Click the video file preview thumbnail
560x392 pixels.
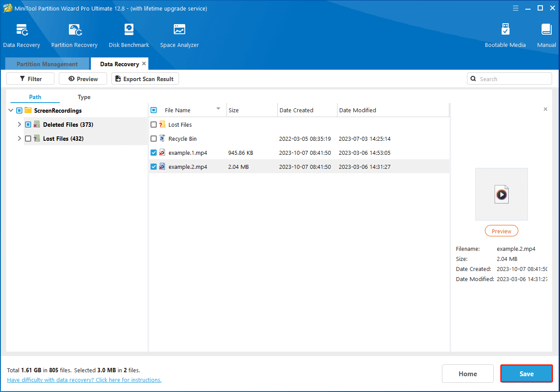coord(502,194)
